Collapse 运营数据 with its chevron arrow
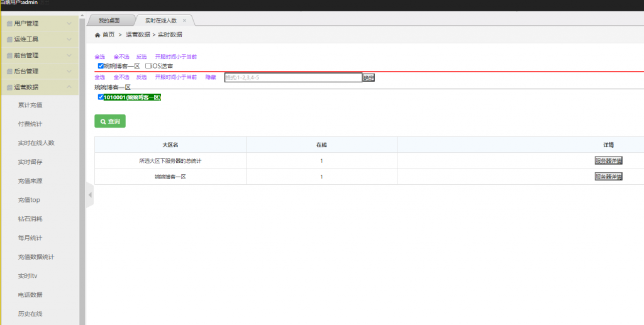 click(69, 87)
